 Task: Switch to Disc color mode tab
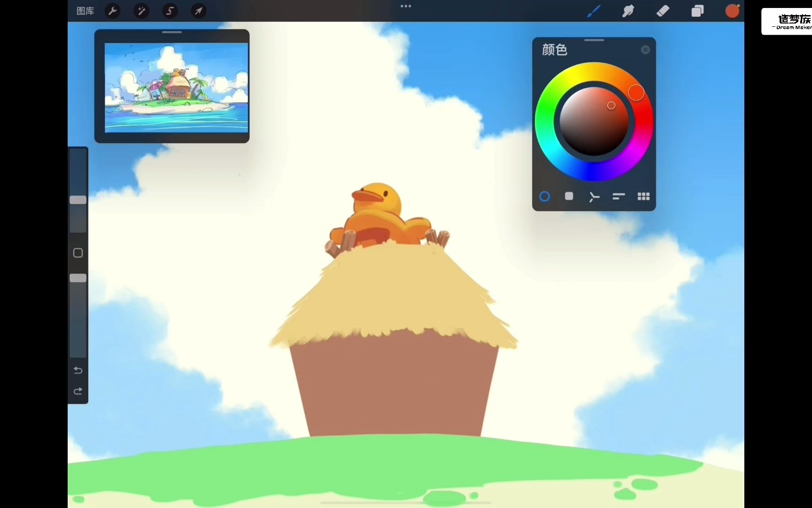[545, 196]
